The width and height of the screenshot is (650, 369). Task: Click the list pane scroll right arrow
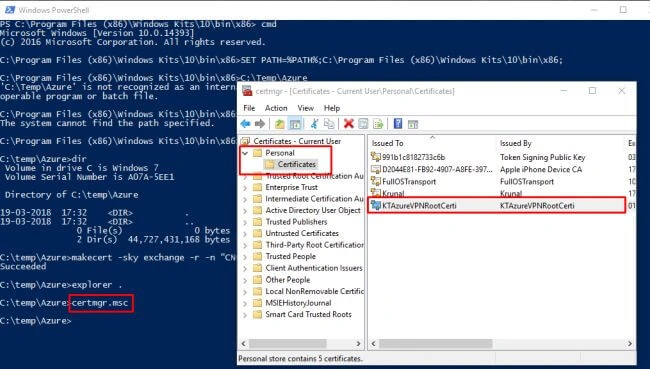tap(630, 343)
